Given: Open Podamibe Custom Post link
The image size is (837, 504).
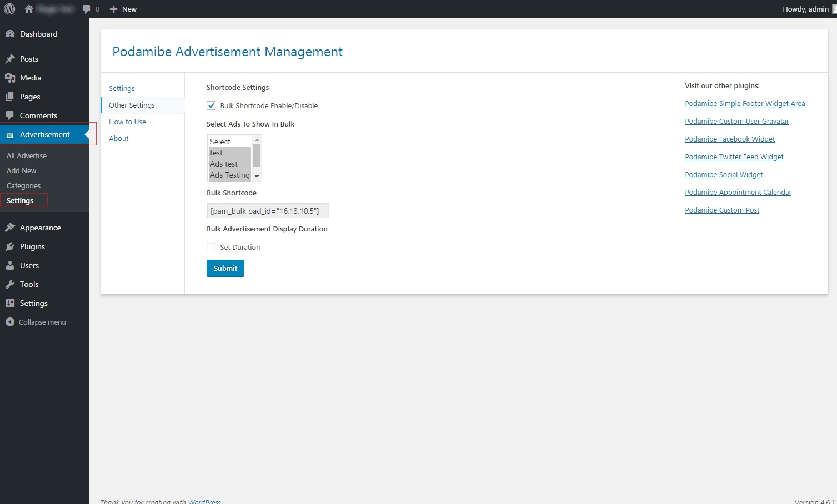Looking at the screenshot, I should coord(722,210).
